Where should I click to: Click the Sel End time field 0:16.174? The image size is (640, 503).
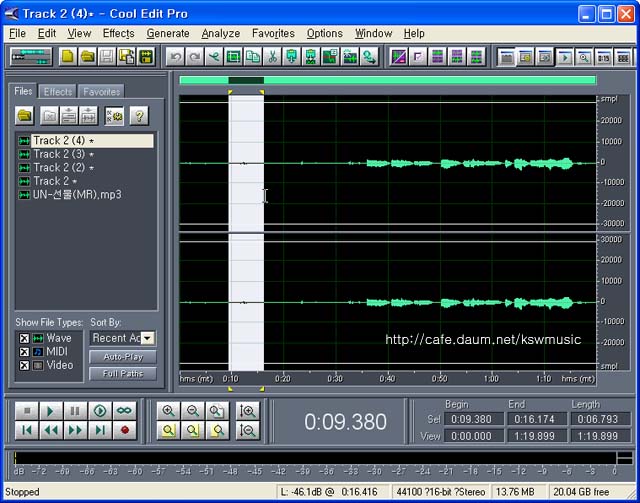pyautogui.click(x=537, y=419)
